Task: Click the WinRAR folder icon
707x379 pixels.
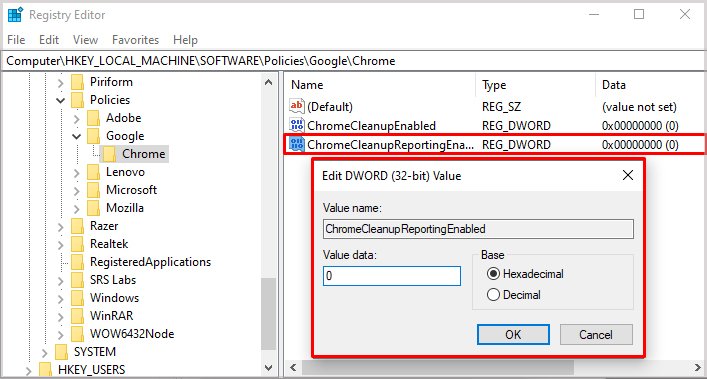Action: (78, 316)
